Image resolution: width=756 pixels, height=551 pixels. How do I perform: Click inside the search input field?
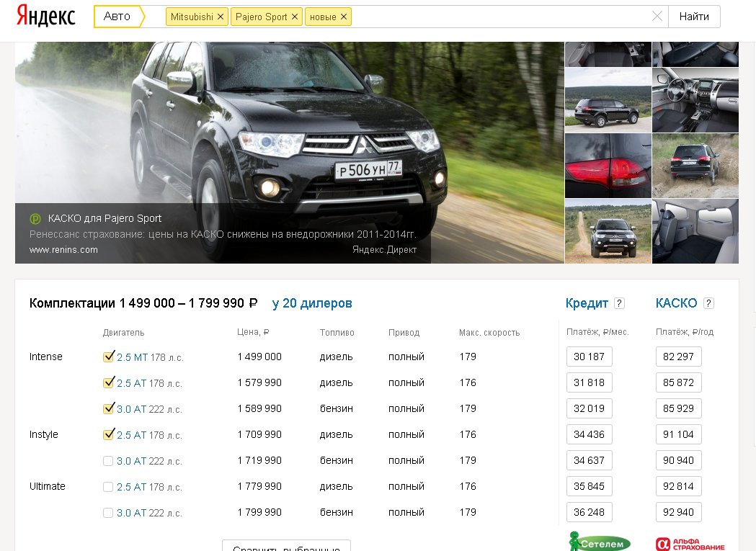click(x=502, y=17)
